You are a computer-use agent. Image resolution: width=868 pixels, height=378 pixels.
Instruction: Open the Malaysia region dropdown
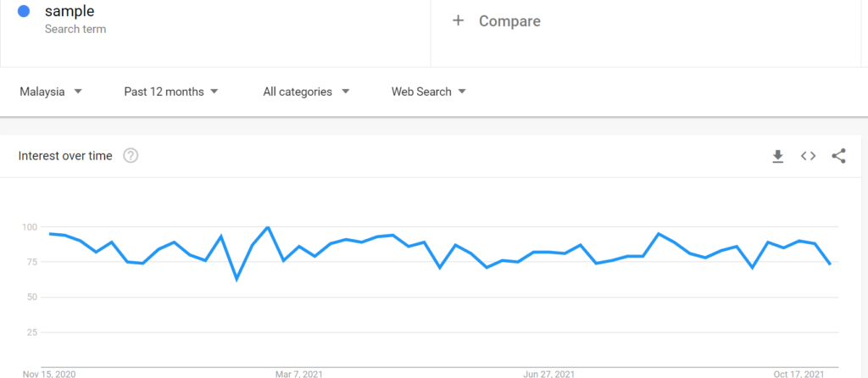click(x=51, y=92)
